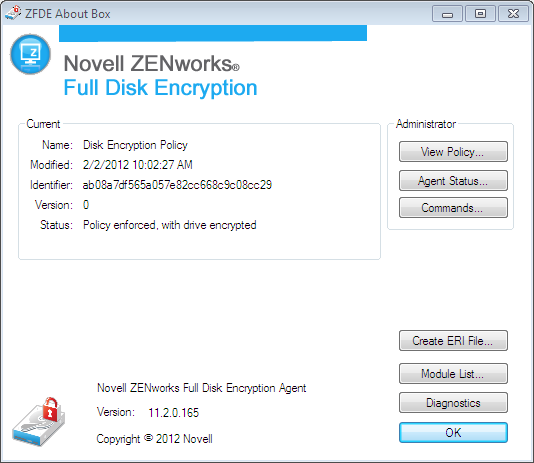The width and height of the screenshot is (534, 463).
Task: Close the ZFDE About Box window
Action: [513, 14]
